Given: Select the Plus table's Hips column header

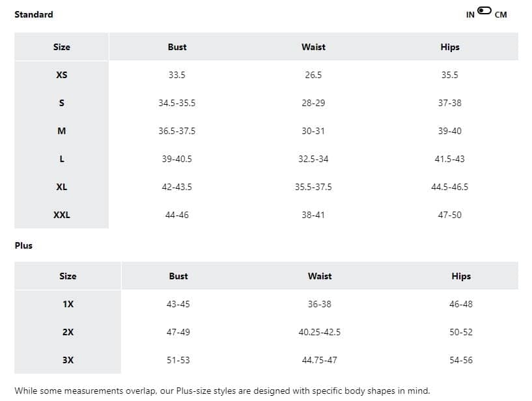Looking at the screenshot, I should click(461, 276).
